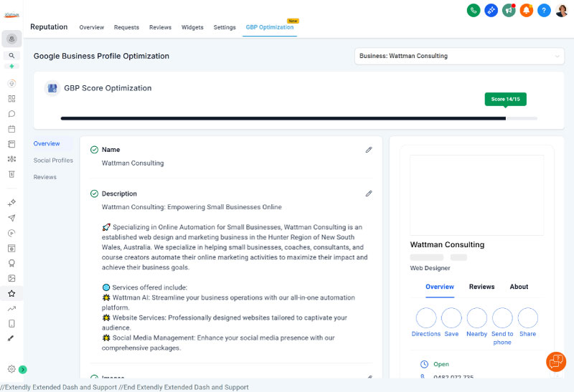Open the orange notifications bell
The height and width of the screenshot is (392, 574).
pos(526,10)
